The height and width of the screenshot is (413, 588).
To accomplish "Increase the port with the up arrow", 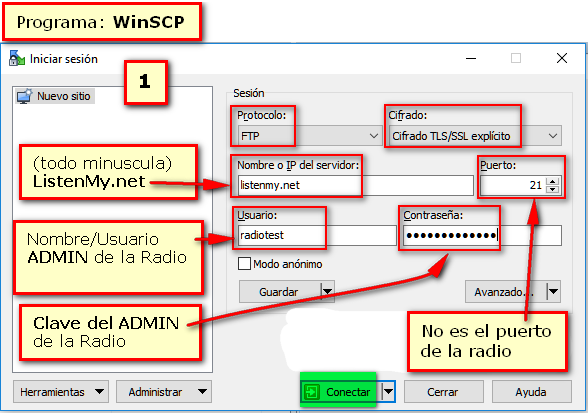I will point(553,181).
